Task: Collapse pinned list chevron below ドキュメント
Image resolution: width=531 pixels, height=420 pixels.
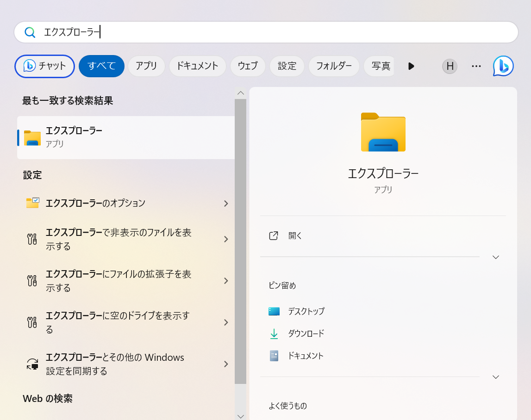Action: (x=496, y=377)
